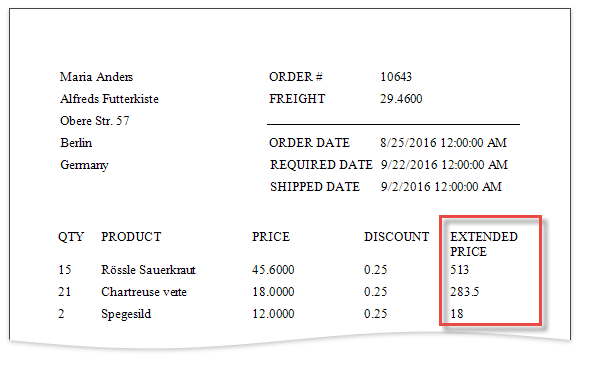The height and width of the screenshot is (365, 596).
Task: Select the REQUIRED DATE value 9/22/2016
Action: coord(444,165)
